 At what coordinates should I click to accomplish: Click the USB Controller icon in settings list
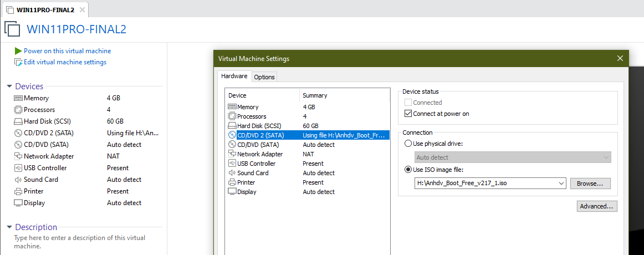[x=232, y=164]
